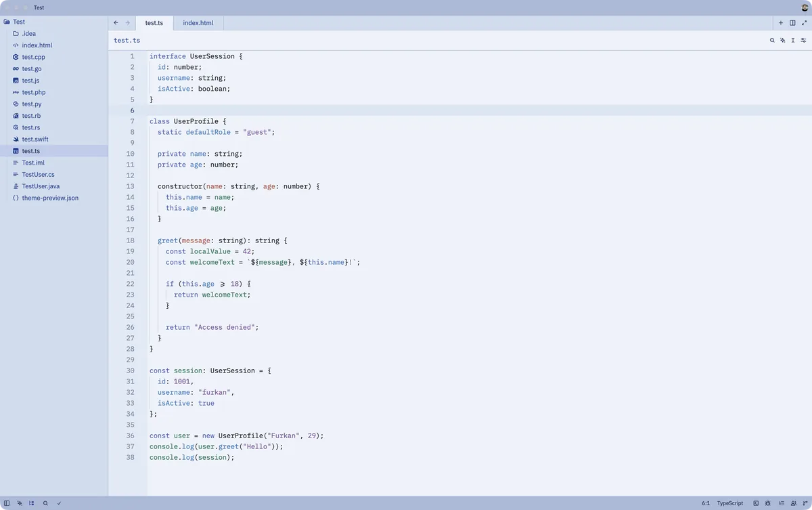Click the Python file icon beside test.py
The image size is (812, 510).
[16, 104]
